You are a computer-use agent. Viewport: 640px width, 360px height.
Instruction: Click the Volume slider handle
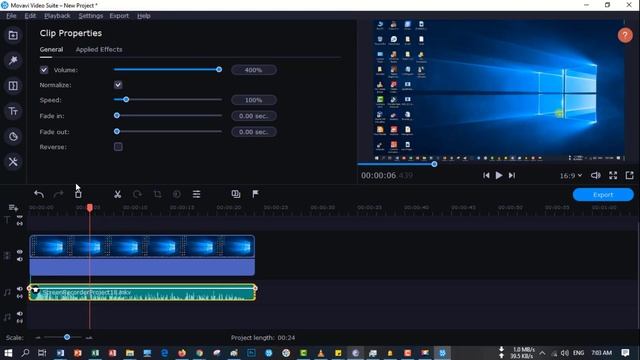coord(219,69)
